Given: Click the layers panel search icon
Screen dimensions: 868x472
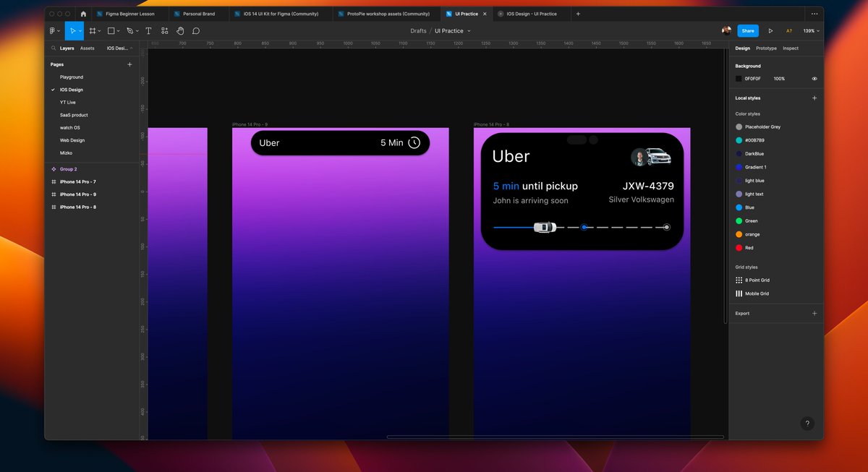Looking at the screenshot, I should pyautogui.click(x=53, y=48).
